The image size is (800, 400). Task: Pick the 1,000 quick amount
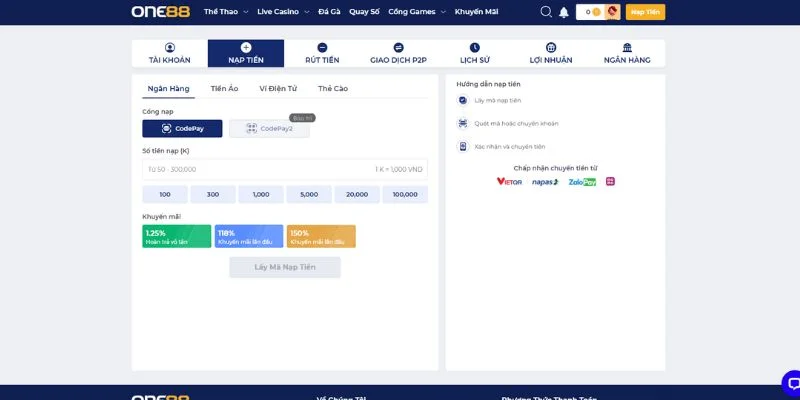pyautogui.click(x=261, y=194)
